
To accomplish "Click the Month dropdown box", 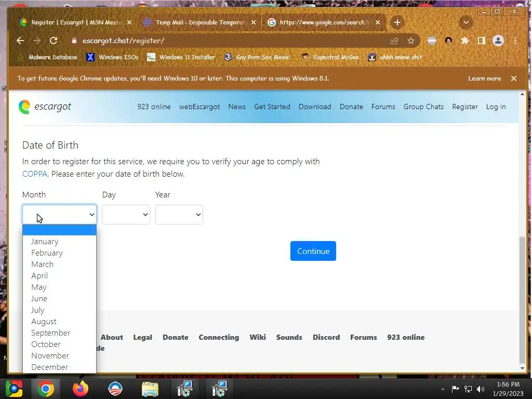I will coord(59,215).
